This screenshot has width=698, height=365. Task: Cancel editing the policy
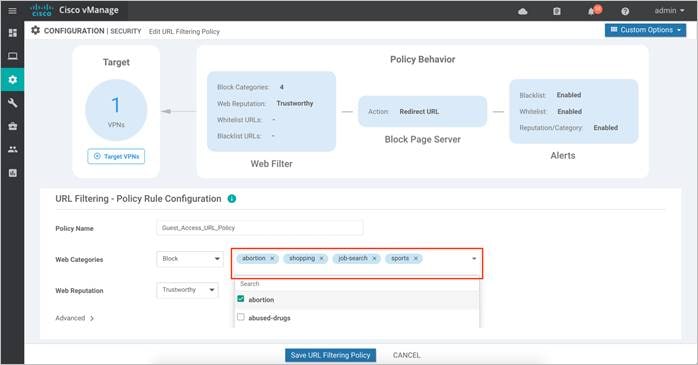pos(406,355)
